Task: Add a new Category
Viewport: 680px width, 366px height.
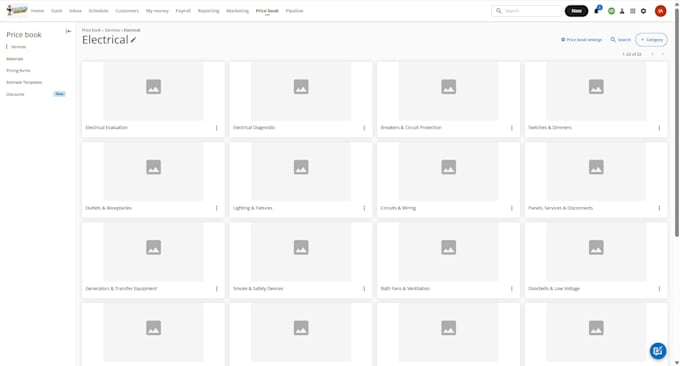Action: click(x=651, y=40)
